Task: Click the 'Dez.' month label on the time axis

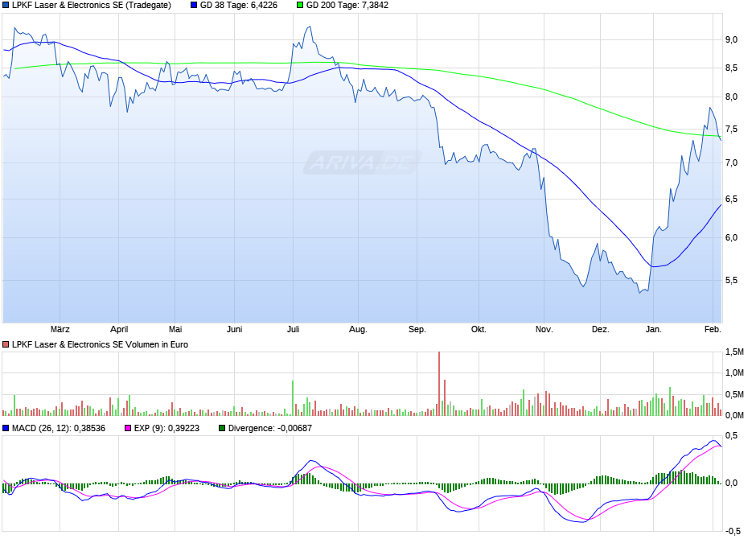Action: [x=600, y=329]
